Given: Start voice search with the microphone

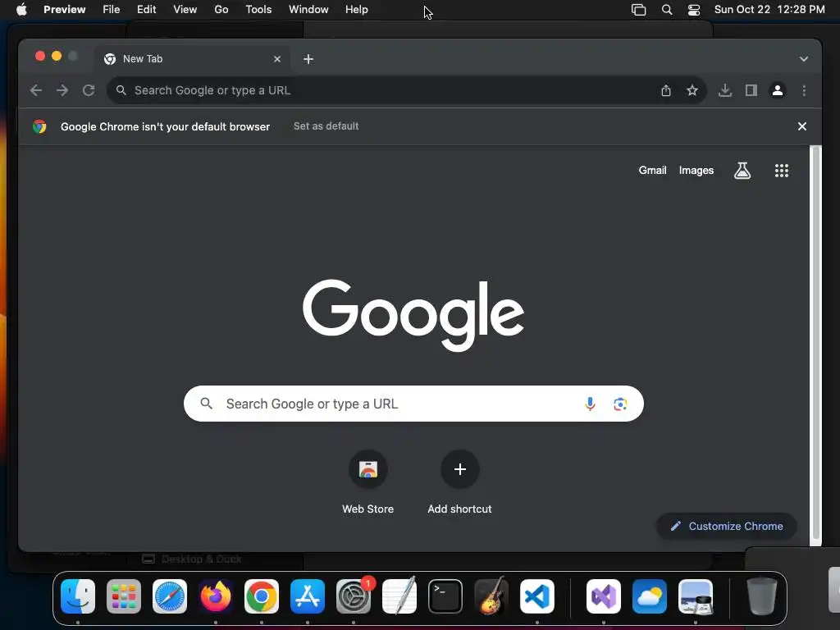Looking at the screenshot, I should tap(590, 404).
